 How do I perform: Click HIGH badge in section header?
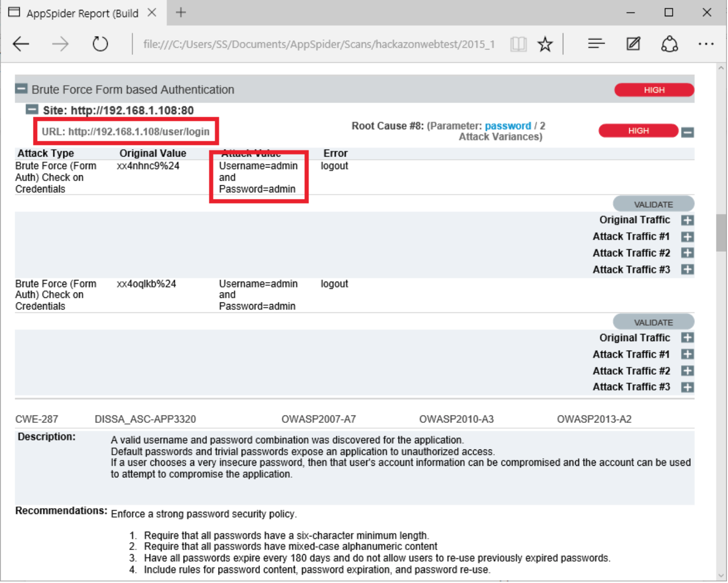coord(654,90)
